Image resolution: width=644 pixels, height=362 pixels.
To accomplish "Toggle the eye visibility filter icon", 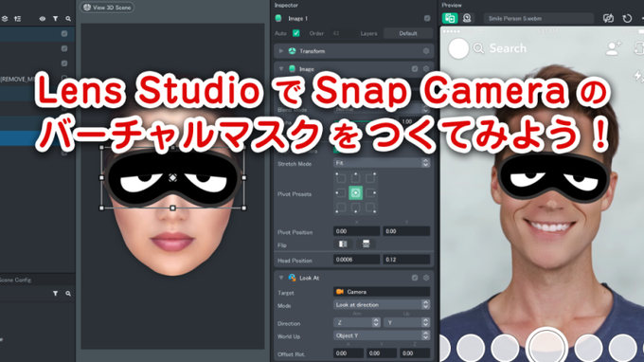I will pos(43,19).
